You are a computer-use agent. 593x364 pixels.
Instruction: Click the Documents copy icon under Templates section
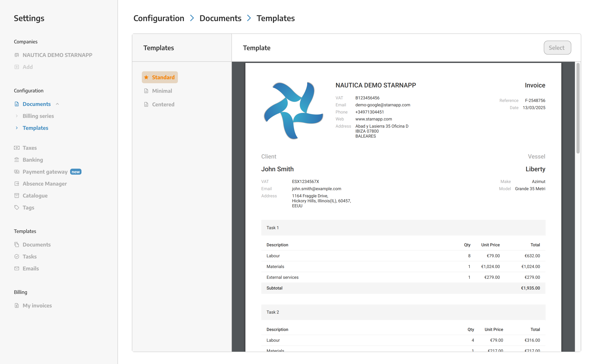(17, 245)
